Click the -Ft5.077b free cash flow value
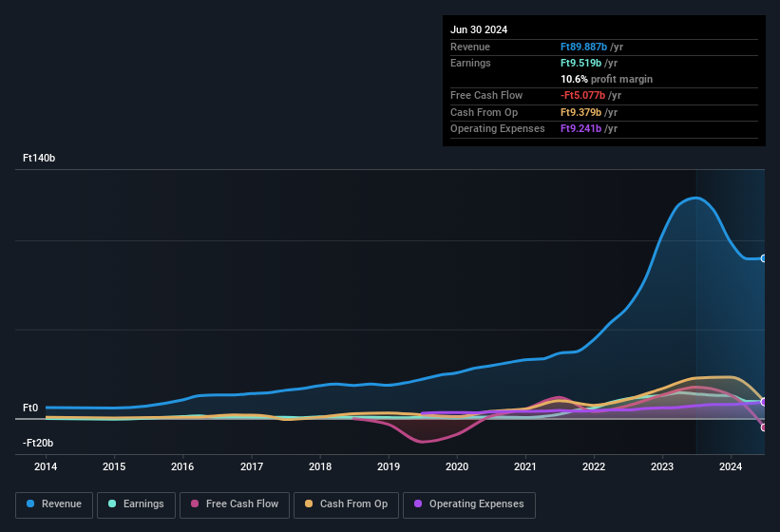780x532 pixels. (x=582, y=95)
